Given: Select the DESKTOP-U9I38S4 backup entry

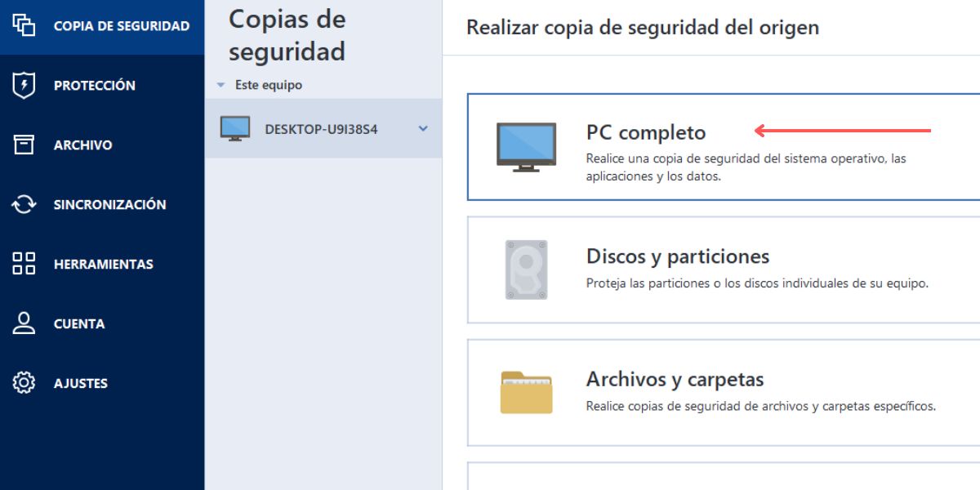Looking at the screenshot, I should (x=323, y=128).
